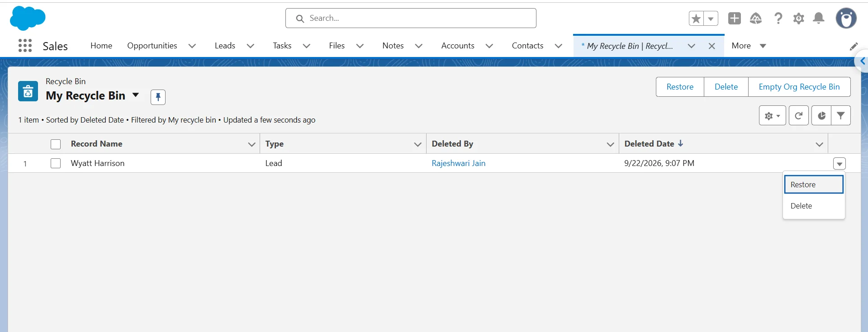Open the Setup gear menu
The image size is (868, 332).
[x=799, y=19]
